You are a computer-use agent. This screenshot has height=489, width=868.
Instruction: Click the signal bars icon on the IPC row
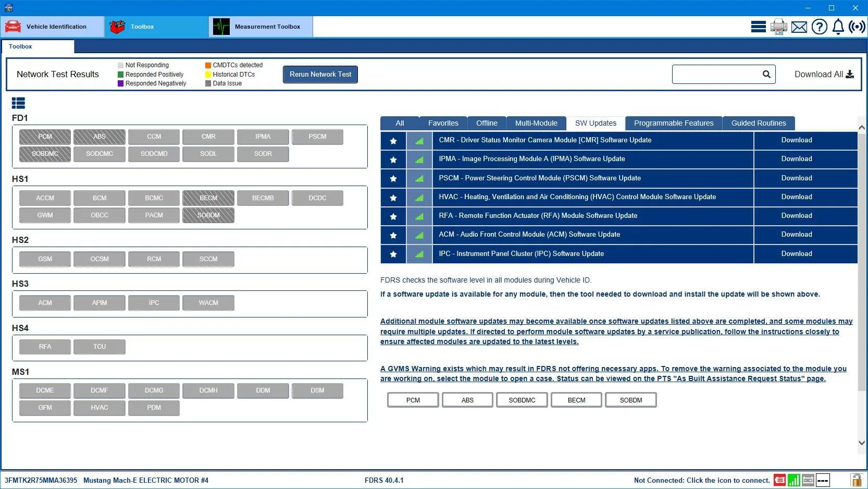[x=419, y=254]
